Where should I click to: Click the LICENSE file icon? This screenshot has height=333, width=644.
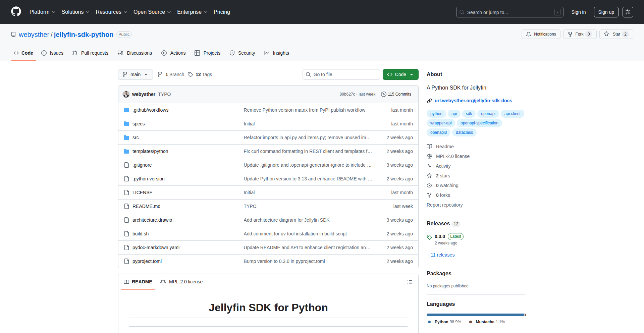coord(126,192)
